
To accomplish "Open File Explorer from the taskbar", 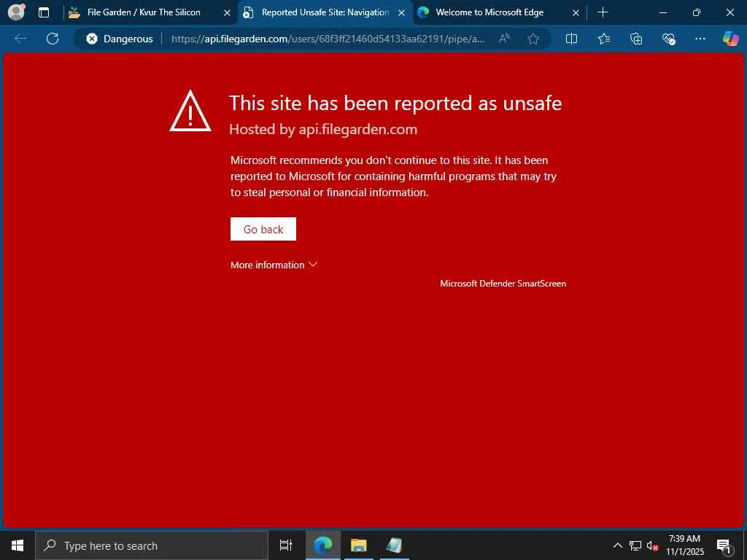I will pyautogui.click(x=359, y=545).
